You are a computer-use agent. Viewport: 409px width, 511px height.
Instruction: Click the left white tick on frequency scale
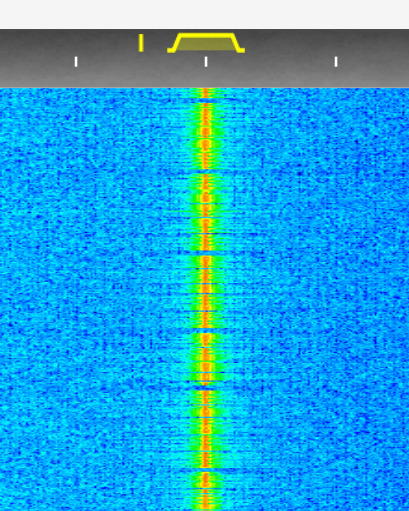click(x=76, y=62)
